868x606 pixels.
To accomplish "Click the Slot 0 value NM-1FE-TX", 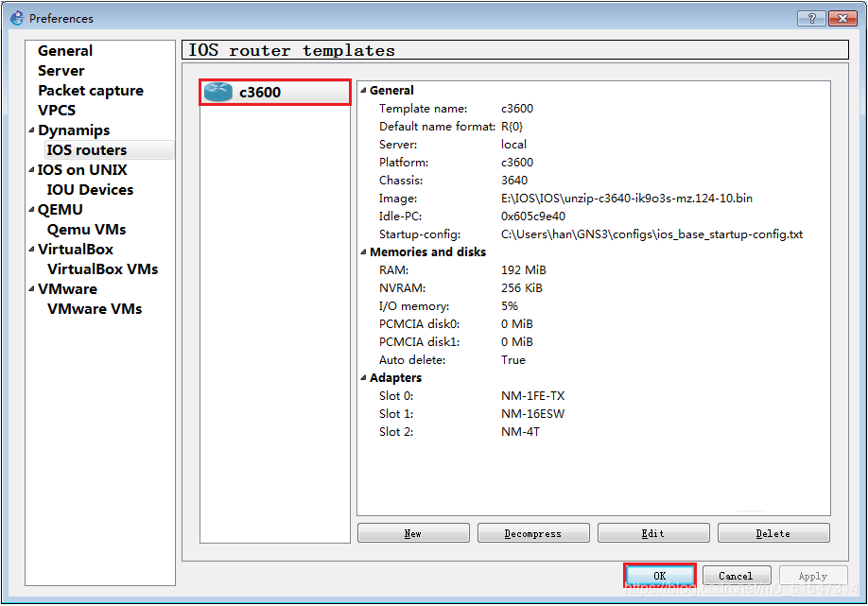I will pos(532,396).
